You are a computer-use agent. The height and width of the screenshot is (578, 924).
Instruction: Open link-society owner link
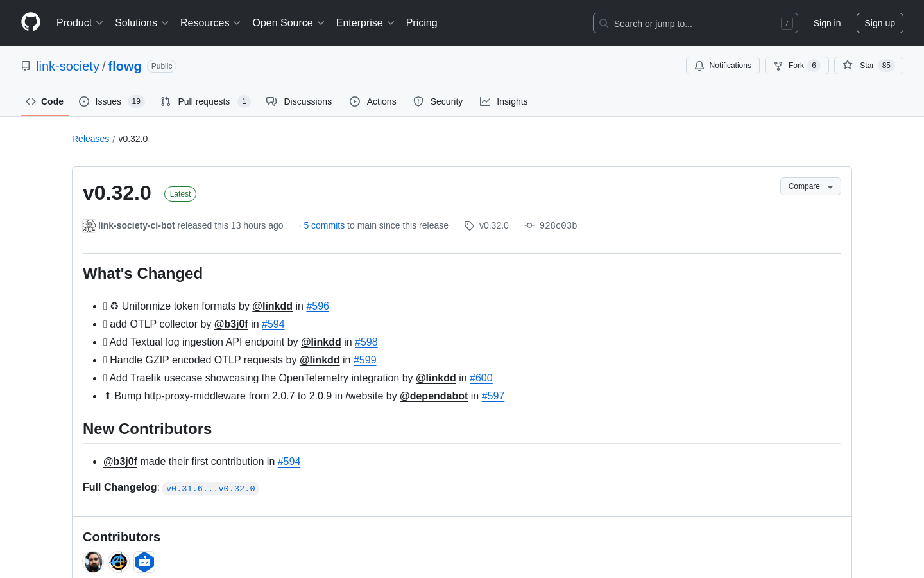pyautogui.click(x=67, y=66)
